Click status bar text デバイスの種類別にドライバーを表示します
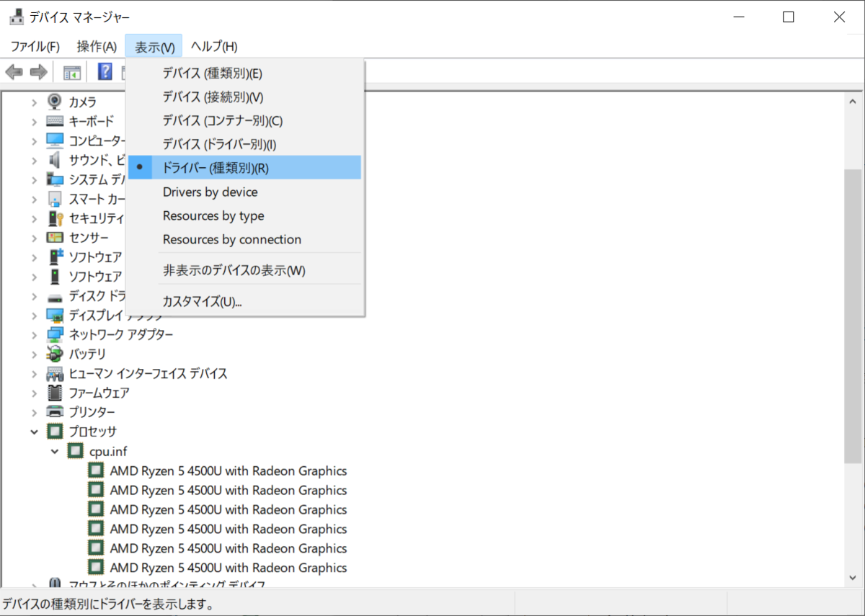865x616 pixels. (x=108, y=603)
